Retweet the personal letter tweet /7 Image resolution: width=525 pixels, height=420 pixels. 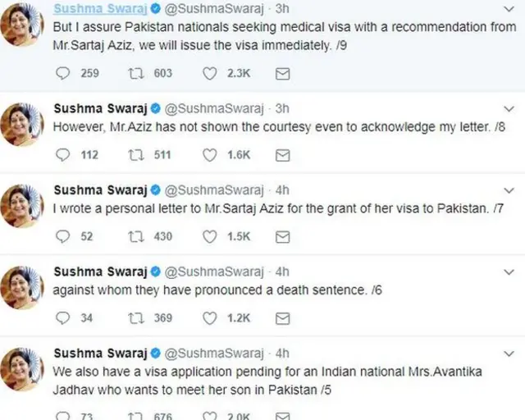136,236
